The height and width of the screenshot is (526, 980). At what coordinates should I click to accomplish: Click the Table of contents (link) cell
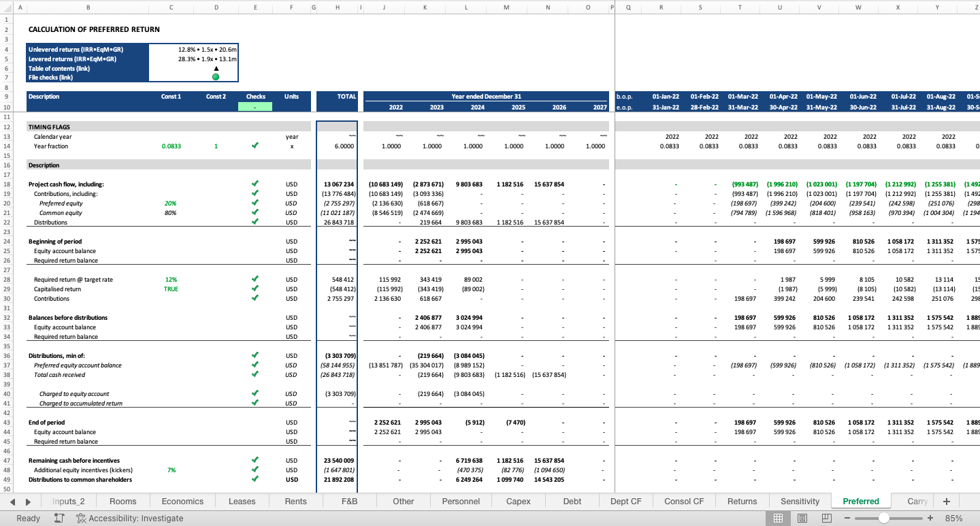pos(87,68)
